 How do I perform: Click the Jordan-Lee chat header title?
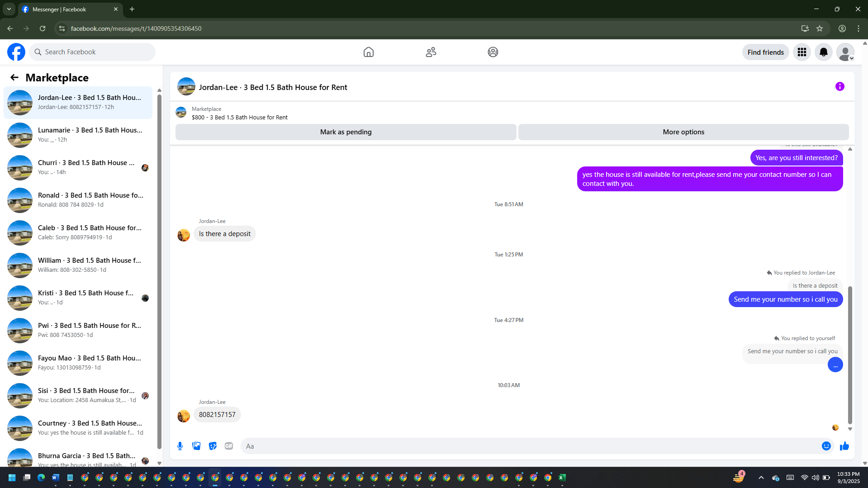click(x=273, y=87)
